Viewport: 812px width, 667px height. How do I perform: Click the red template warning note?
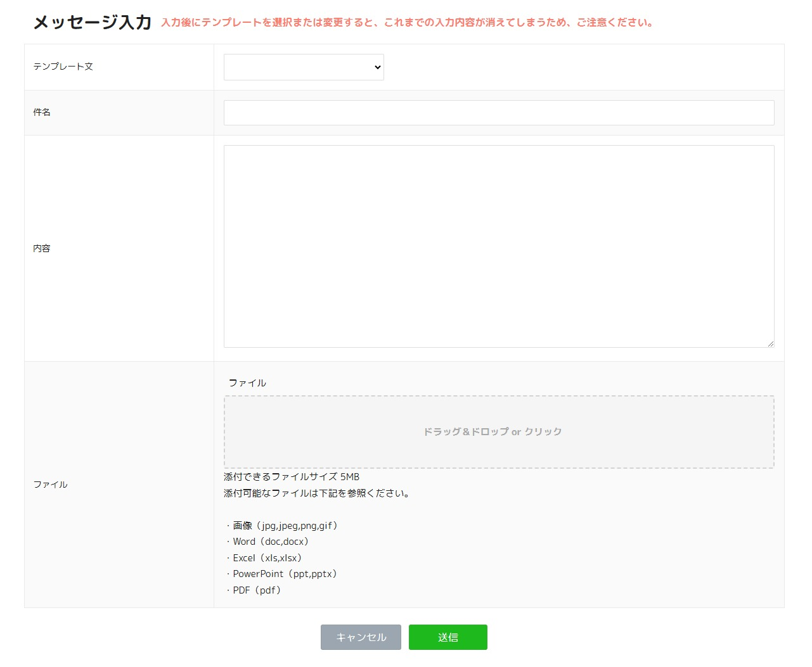tap(407, 22)
